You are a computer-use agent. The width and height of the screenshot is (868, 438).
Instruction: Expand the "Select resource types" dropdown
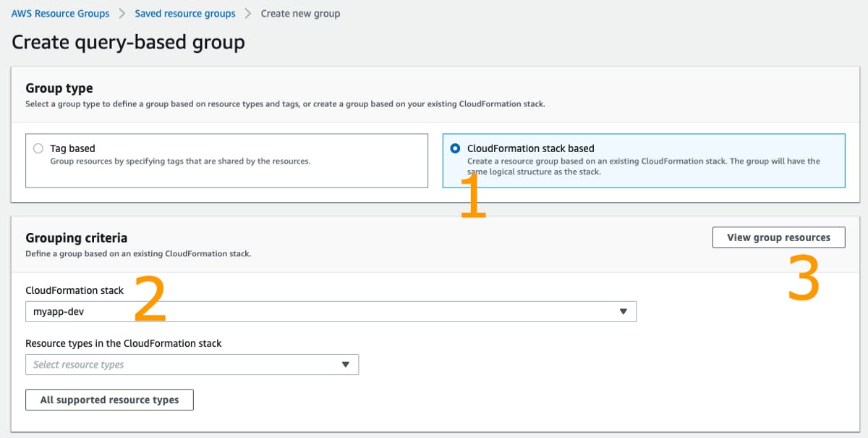(x=192, y=364)
